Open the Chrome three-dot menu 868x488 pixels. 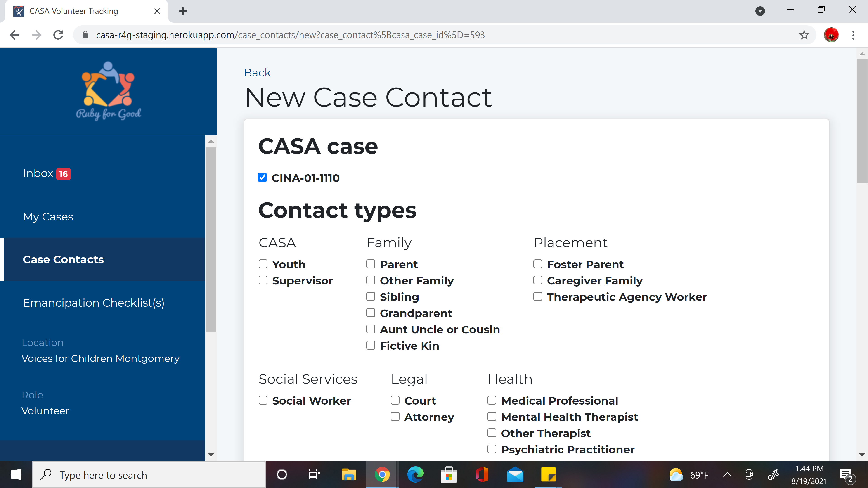click(x=853, y=35)
